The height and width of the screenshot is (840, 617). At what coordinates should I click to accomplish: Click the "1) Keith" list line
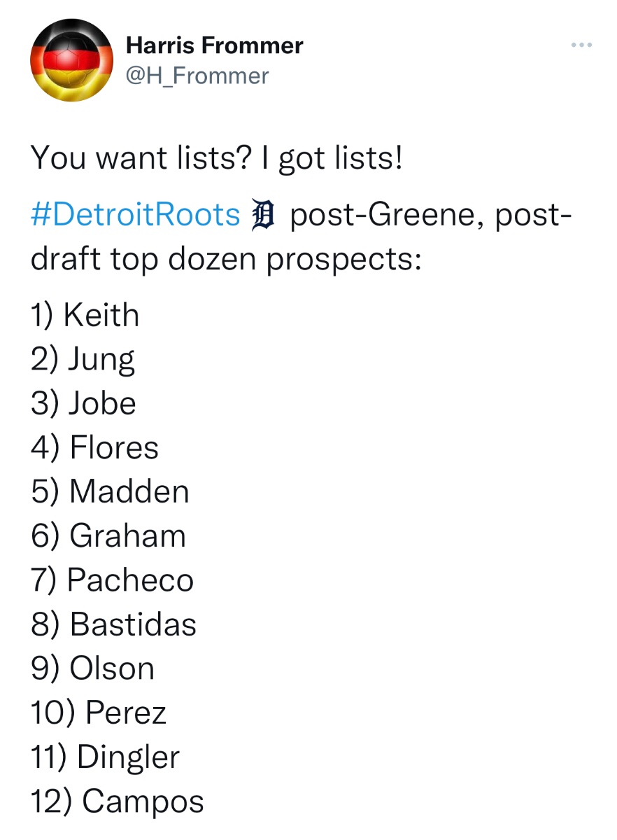point(85,315)
